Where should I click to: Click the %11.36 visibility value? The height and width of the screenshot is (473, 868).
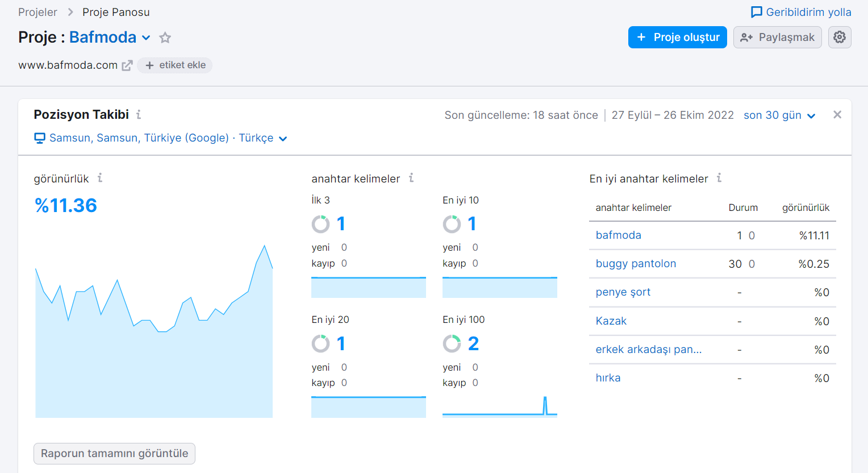point(66,205)
